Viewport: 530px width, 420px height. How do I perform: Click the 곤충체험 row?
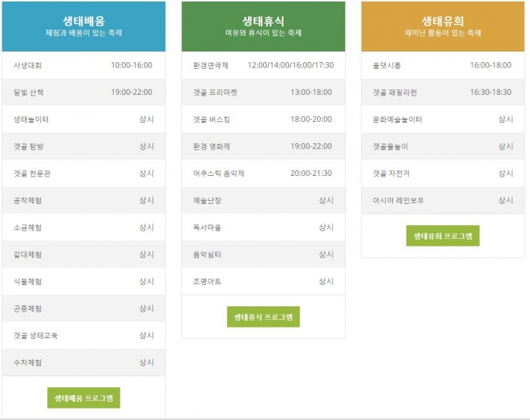(83, 309)
